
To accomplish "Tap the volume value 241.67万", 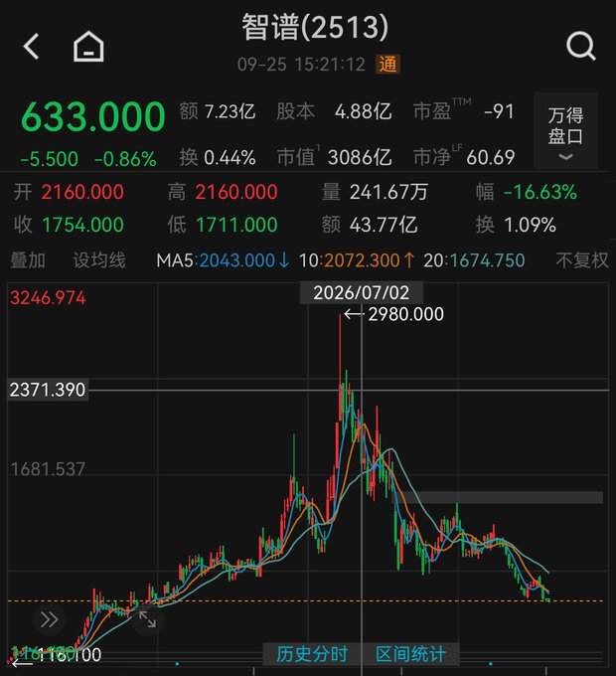I will (x=389, y=192).
